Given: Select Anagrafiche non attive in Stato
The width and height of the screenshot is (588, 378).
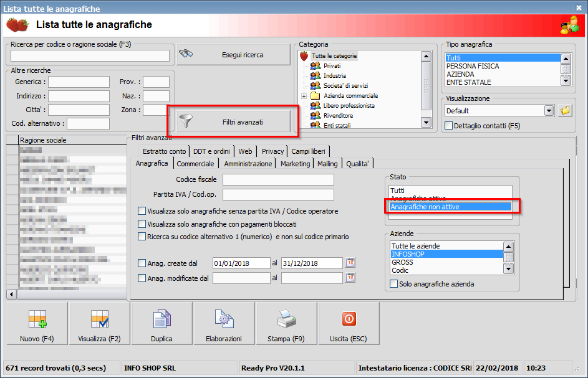Looking at the screenshot, I should coord(450,207).
